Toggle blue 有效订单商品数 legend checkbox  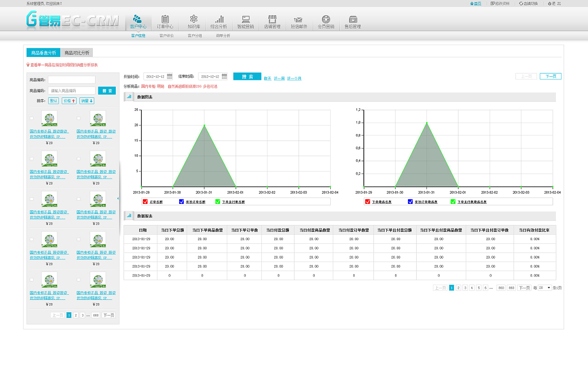pos(410,202)
